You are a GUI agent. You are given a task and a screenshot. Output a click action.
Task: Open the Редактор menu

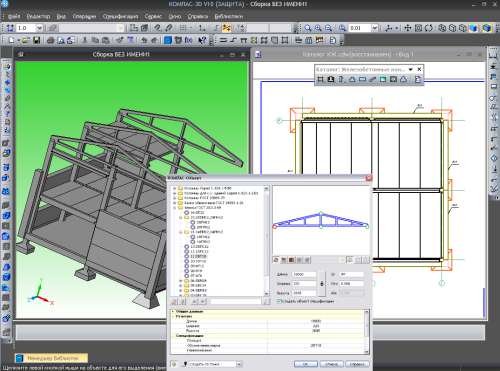pyautogui.click(x=38, y=16)
